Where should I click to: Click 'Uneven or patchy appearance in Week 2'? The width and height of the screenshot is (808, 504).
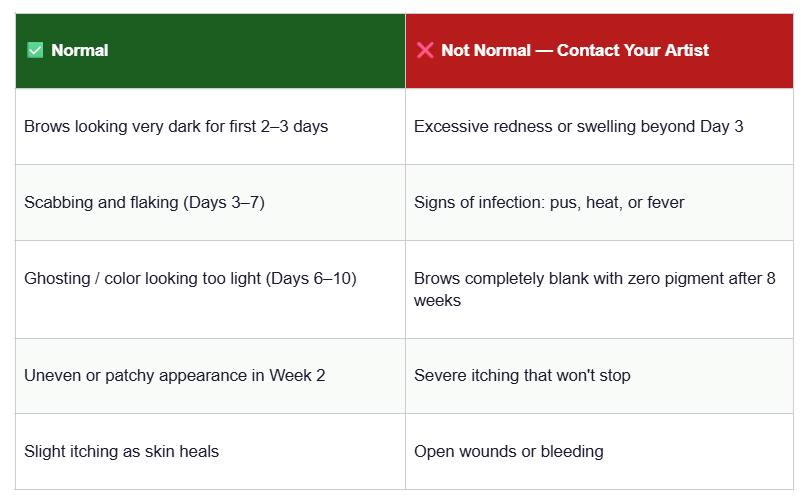coord(174,376)
